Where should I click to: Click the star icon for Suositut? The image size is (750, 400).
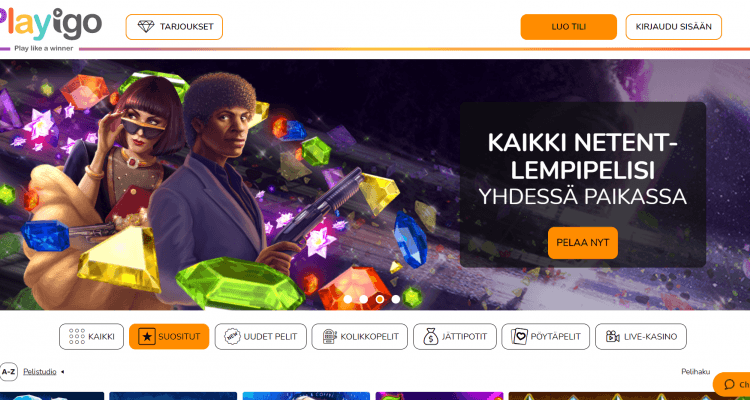(147, 336)
